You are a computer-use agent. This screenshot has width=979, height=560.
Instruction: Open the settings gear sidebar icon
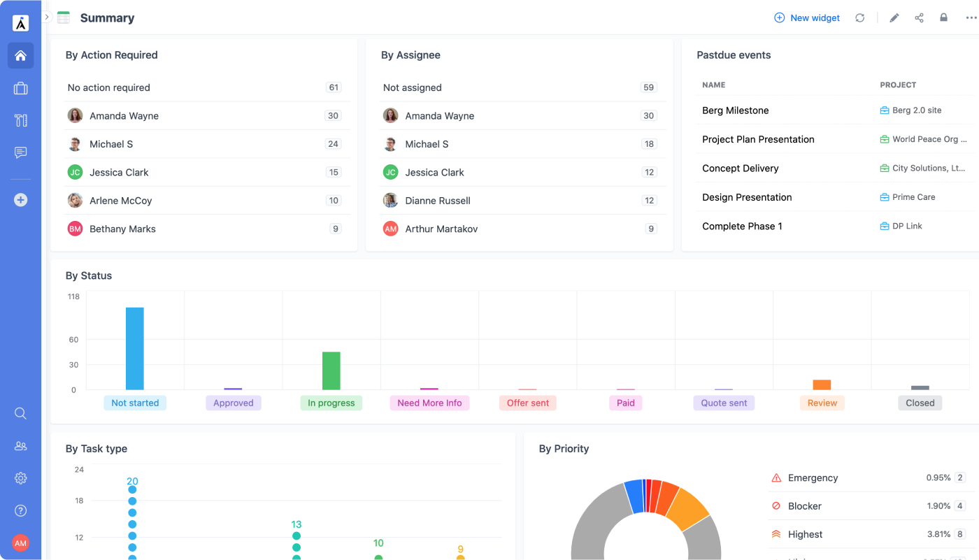coord(20,478)
